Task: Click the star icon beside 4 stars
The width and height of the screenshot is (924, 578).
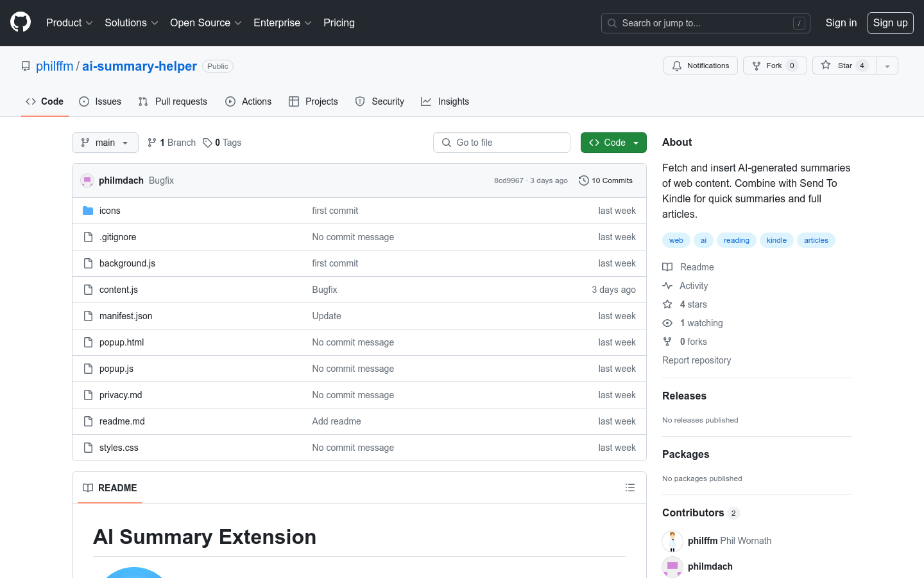Action: click(x=667, y=304)
